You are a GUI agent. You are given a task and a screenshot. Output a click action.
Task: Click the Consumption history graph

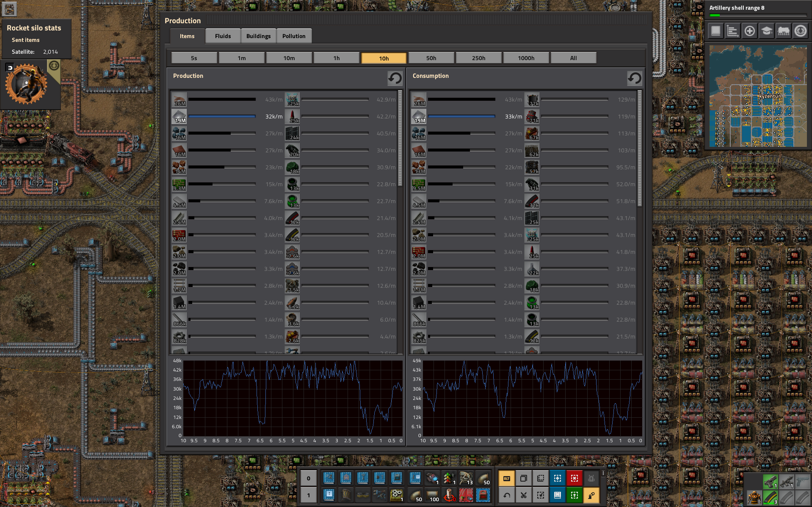click(x=532, y=398)
